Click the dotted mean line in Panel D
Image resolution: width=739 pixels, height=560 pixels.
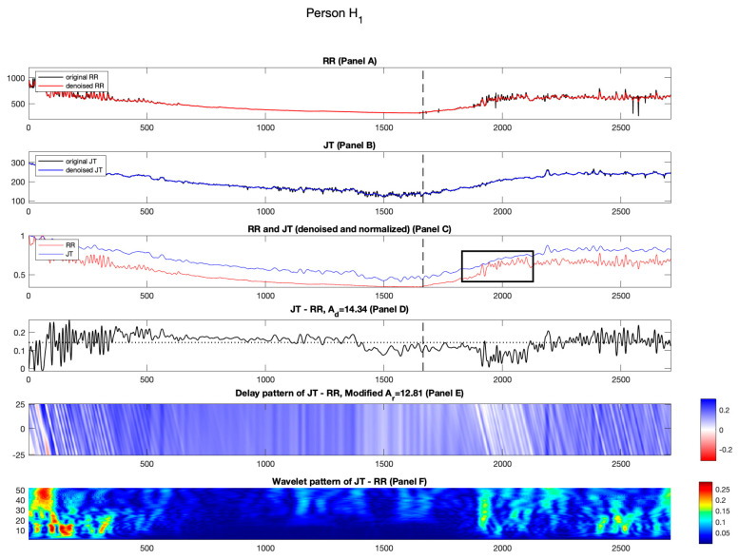pyautogui.click(x=350, y=342)
